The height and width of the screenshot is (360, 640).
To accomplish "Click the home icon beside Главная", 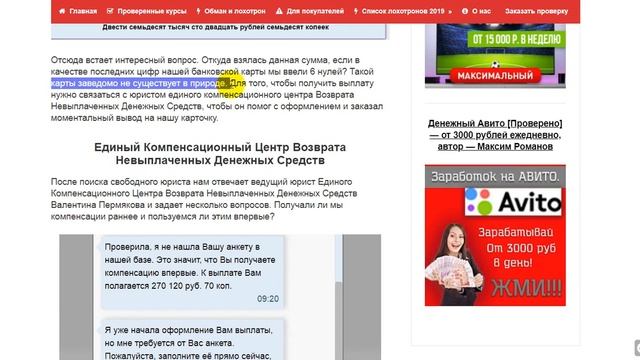I will coord(62,11).
